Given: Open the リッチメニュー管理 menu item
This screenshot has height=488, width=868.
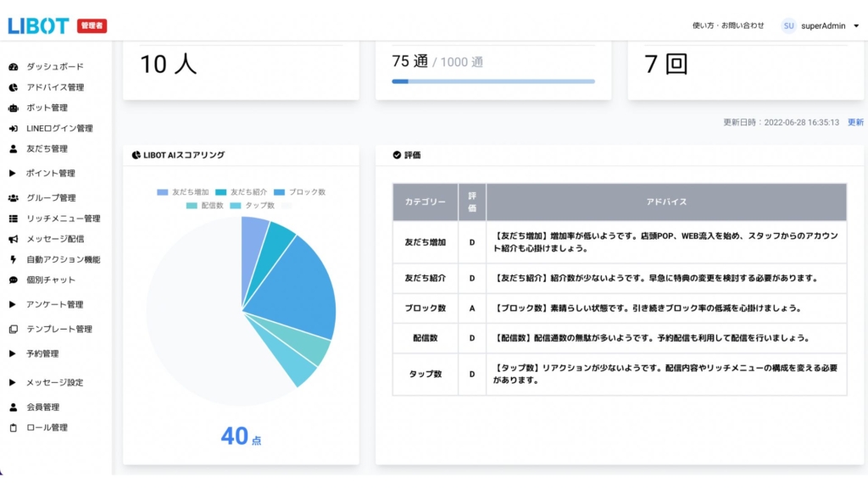Looking at the screenshot, I should click(x=63, y=219).
